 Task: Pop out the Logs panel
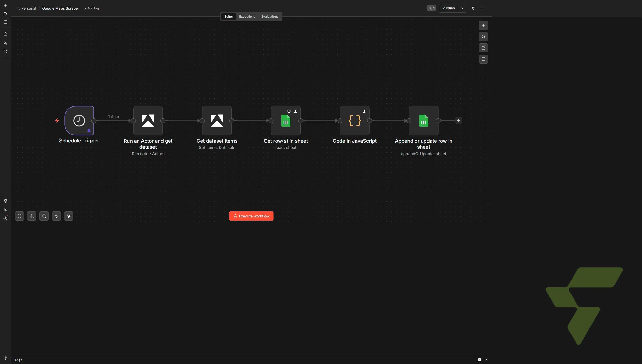(479, 360)
